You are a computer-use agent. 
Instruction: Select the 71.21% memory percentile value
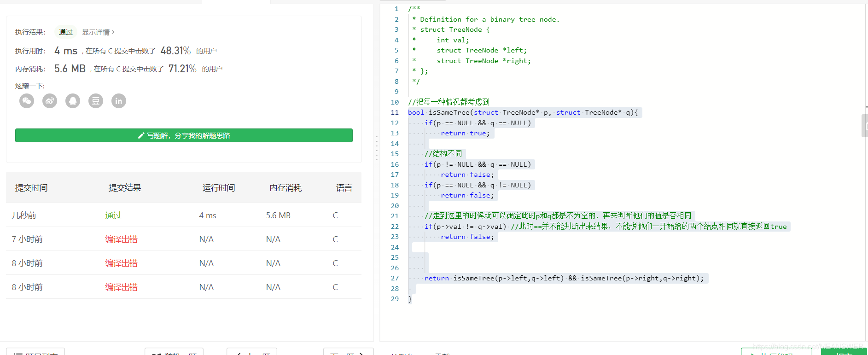tap(182, 69)
